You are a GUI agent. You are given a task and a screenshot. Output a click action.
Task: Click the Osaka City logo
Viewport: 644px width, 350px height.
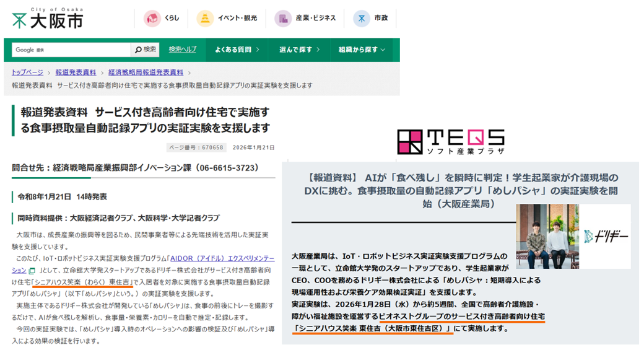pyautogui.click(x=46, y=19)
